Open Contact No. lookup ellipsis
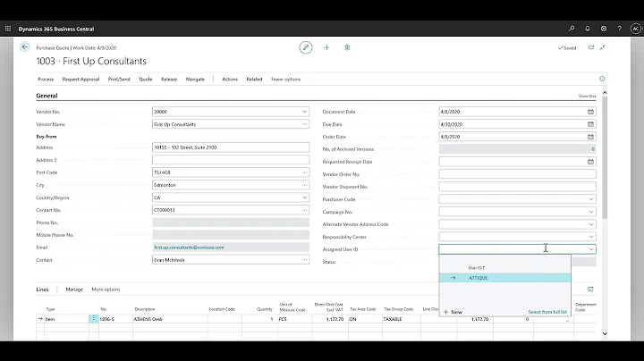644x361 pixels. point(304,210)
